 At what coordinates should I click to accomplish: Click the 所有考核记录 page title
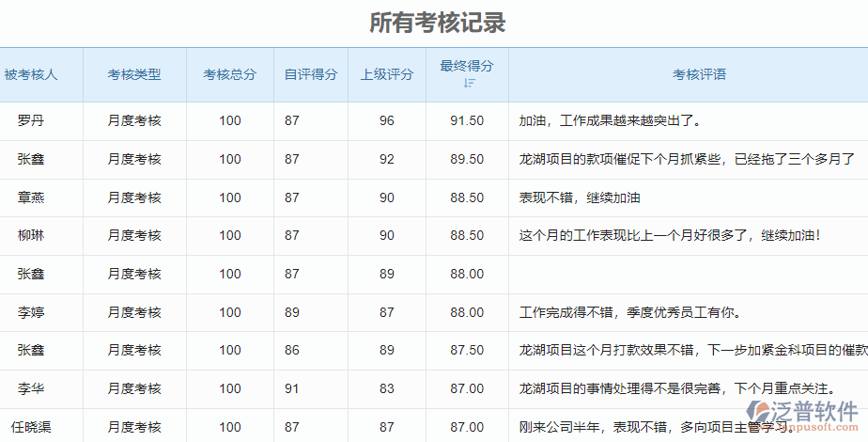point(438,23)
